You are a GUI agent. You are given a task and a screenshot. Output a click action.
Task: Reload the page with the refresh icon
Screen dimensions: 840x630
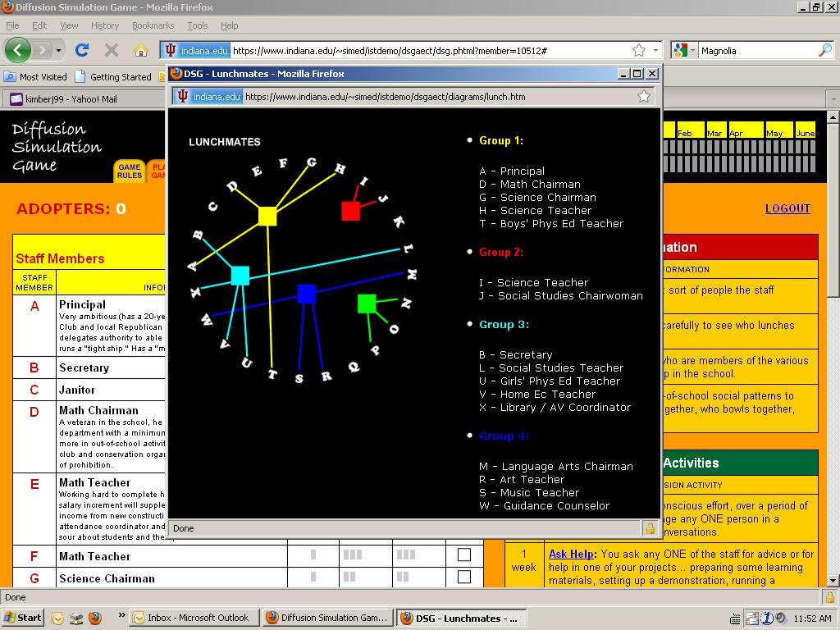pos(82,50)
